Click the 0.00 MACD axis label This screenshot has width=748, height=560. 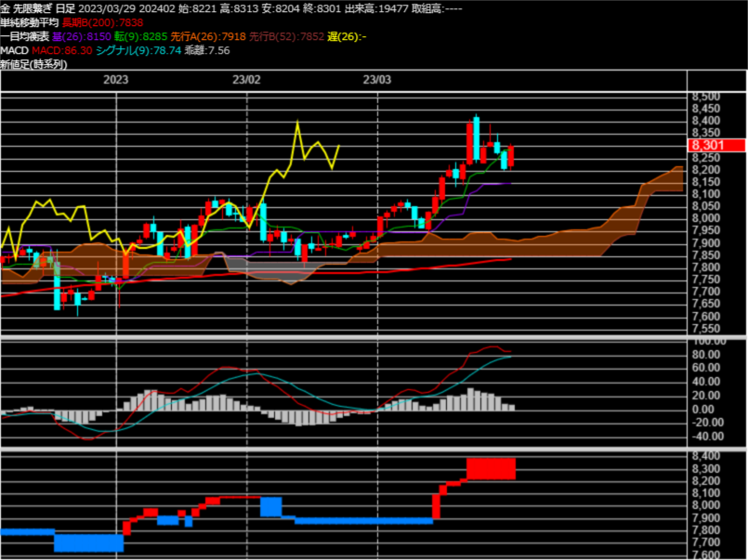(x=703, y=409)
